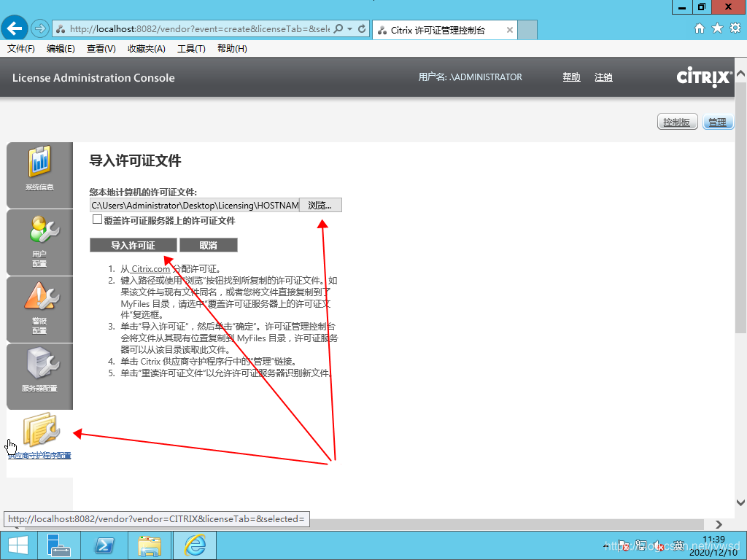Enable 覆盖许可证服务器上的许可证文件 checkbox
747x560 pixels.
[x=97, y=219]
